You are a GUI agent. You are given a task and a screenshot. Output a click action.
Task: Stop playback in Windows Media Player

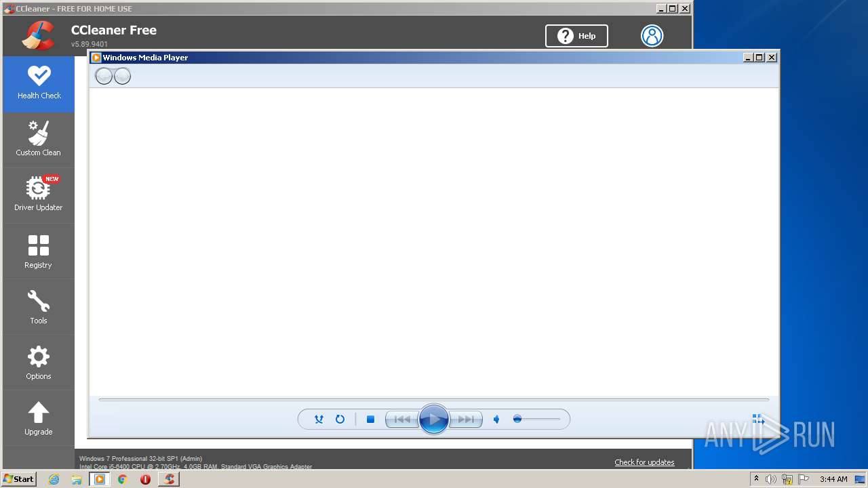click(x=370, y=420)
